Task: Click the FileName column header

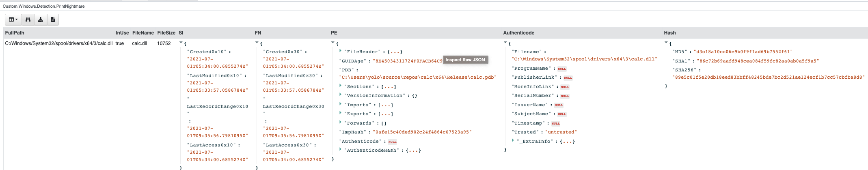Action: 143,33
